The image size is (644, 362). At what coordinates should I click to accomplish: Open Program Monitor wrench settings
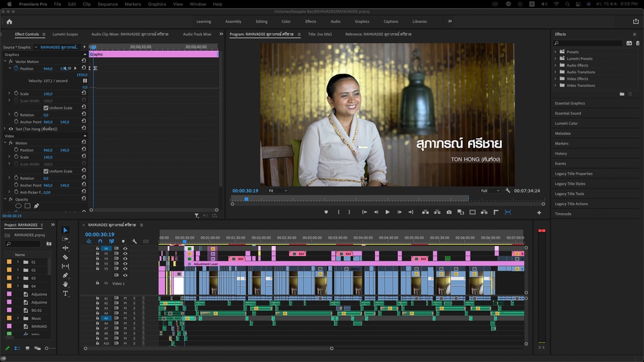508,190
